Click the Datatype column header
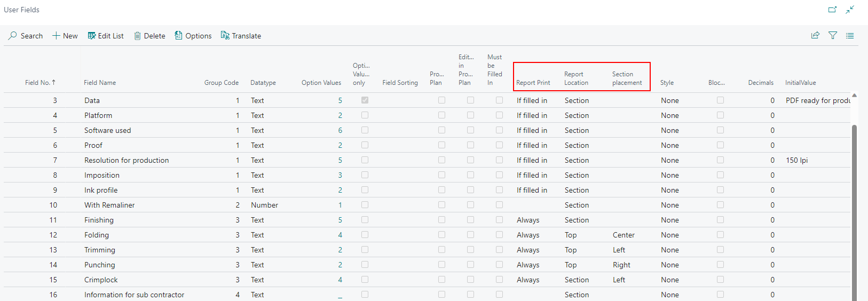 [x=263, y=83]
